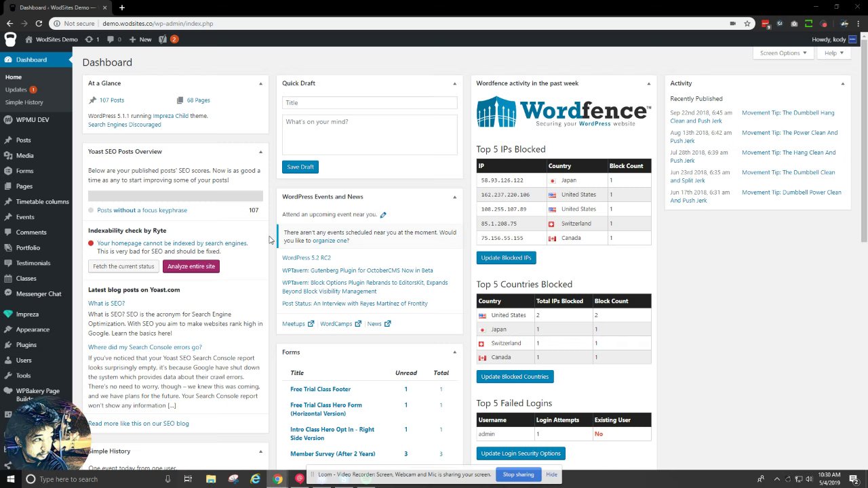This screenshot has height=488, width=868.
Task: Open Plugins in the admin sidebar
Action: [26, 344]
